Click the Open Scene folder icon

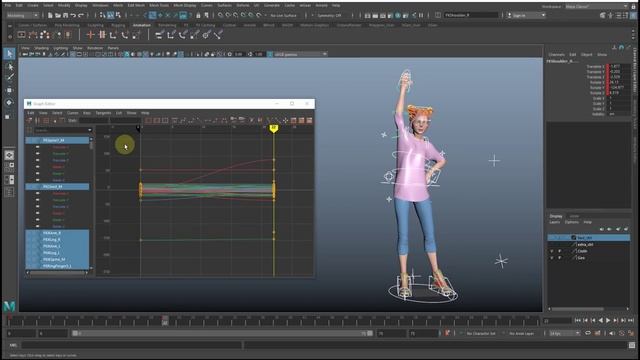point(58,15)
